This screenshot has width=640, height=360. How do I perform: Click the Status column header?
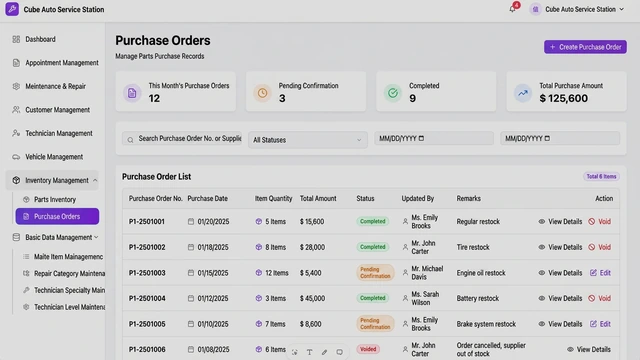pyautogui.click(x=365, y=198)
